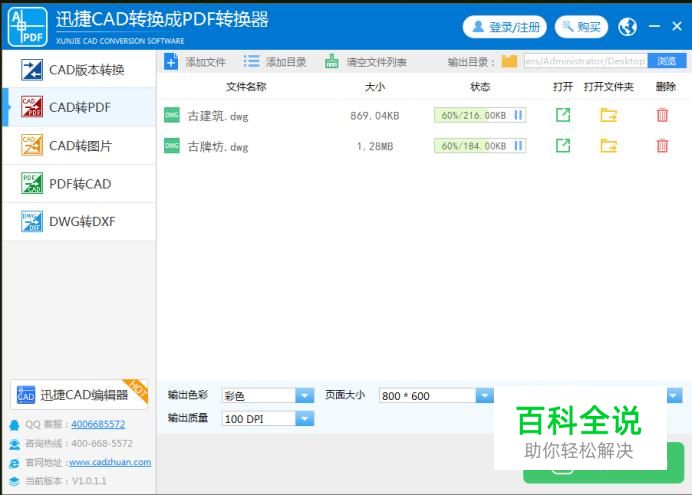Open output folder for 古牌坊.dwg
Viewport: 692px width, 495px height.
pos(609,146)
